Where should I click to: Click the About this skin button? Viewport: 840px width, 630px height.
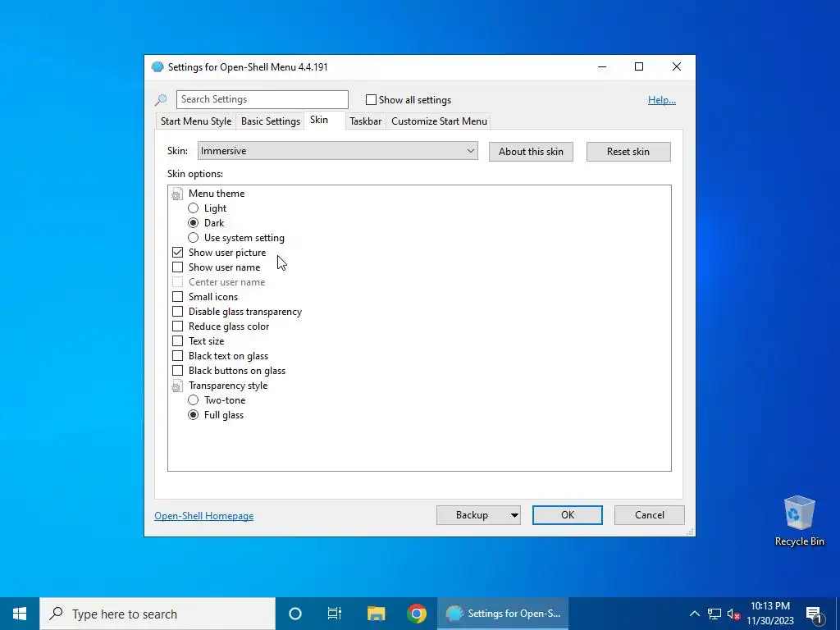[531, 152]
